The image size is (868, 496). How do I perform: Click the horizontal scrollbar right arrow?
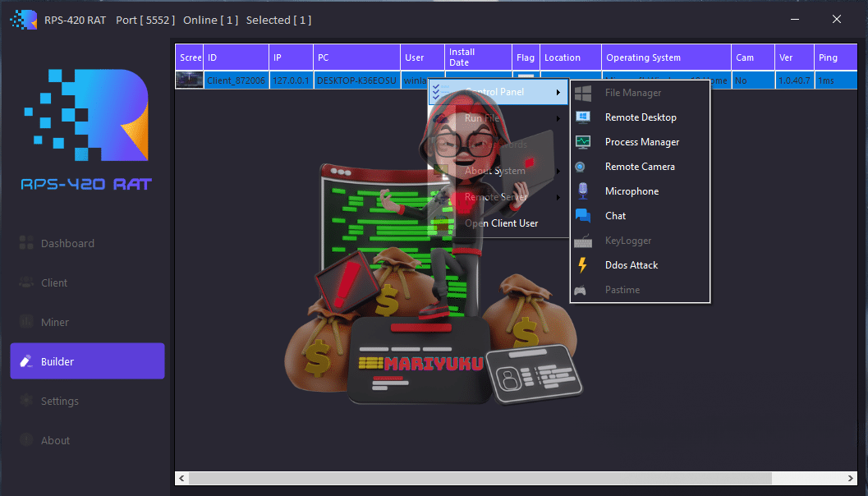(x=852, y=478)
